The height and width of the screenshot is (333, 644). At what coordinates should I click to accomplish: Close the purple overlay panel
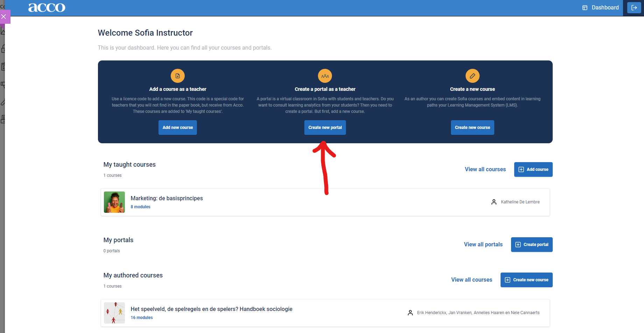click(4, 16)
